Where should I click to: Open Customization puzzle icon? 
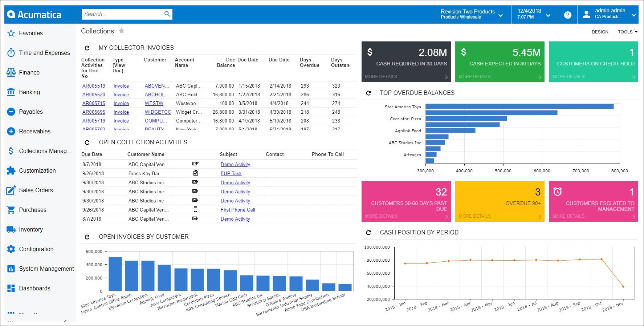pos(11,170)
